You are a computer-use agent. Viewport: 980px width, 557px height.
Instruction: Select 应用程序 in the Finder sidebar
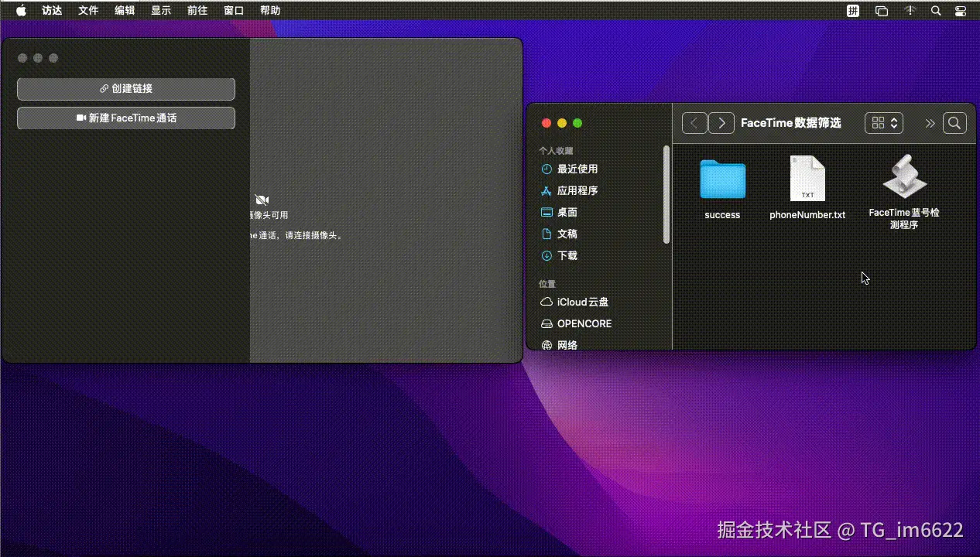click(578, 190)
